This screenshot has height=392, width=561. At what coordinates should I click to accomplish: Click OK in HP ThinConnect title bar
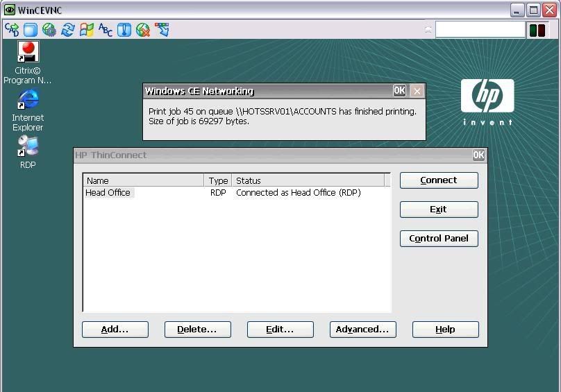point(478,155)
